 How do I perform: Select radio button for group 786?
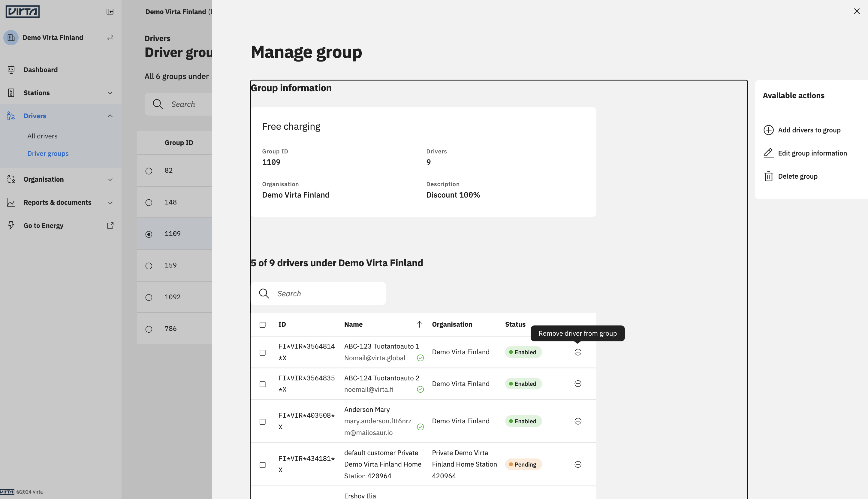pos(149,329)
